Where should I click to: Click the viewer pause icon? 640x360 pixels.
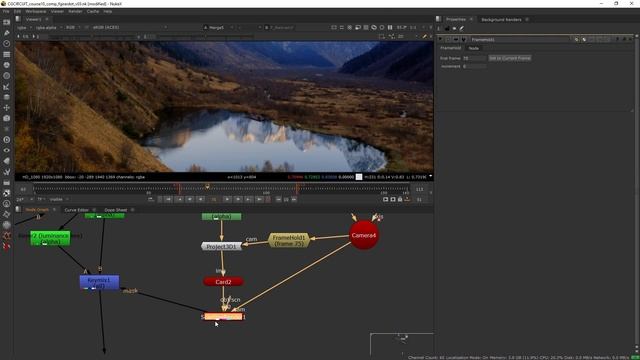[x=390, y=27]
